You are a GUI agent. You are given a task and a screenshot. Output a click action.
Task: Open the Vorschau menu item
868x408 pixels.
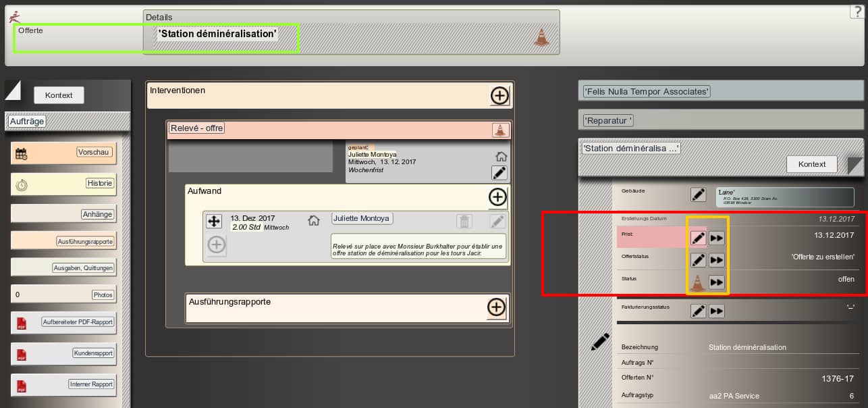94,153
